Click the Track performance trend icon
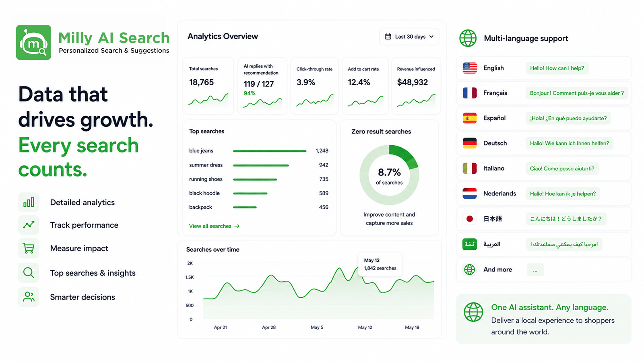The height and width of the screenshot is (362, 644). 29,225
